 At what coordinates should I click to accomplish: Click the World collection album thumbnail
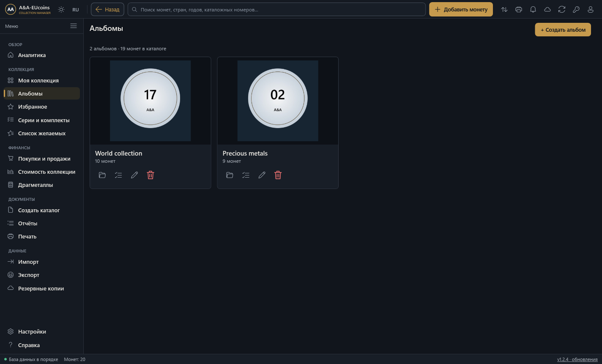150,101
